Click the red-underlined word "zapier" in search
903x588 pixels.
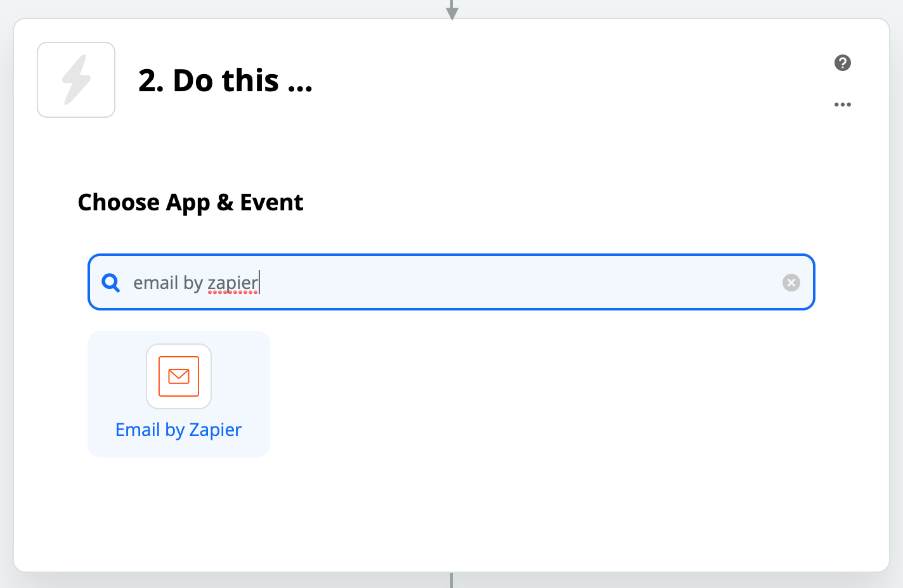click(233, 283)
